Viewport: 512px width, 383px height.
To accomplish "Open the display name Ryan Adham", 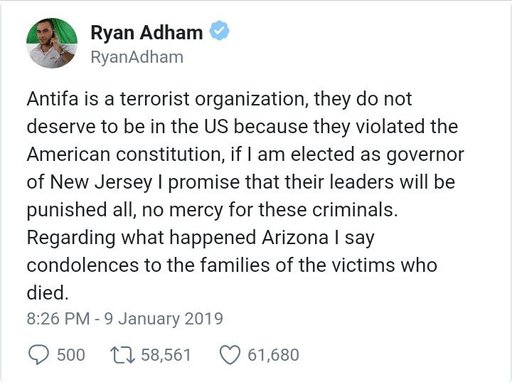I will click(147, 33).
